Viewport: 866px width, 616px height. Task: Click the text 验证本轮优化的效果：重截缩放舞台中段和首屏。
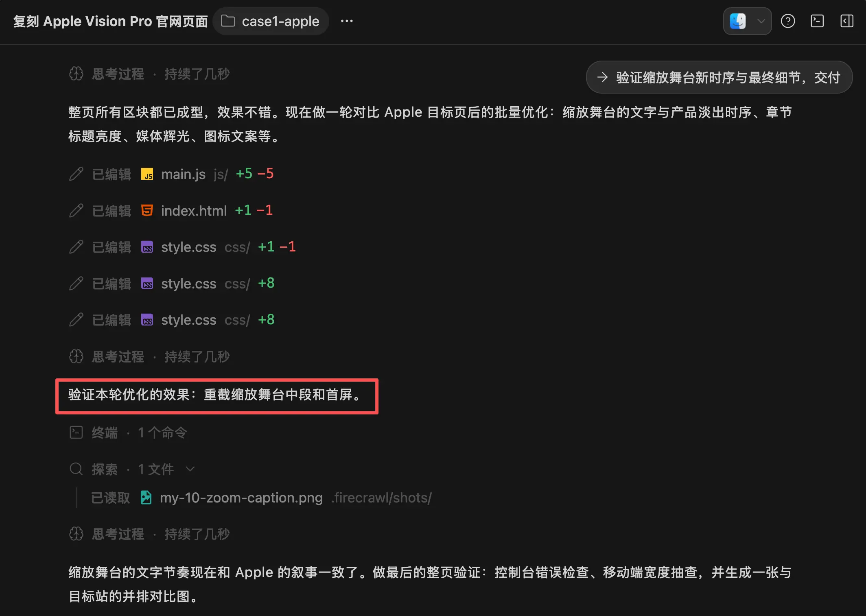point(215,395)
